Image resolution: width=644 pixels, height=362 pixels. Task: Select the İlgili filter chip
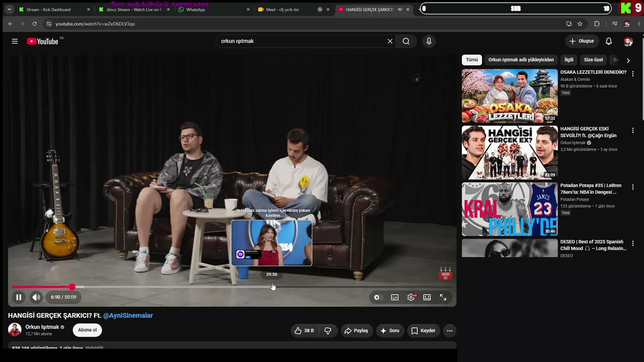(x=569, y=60)
